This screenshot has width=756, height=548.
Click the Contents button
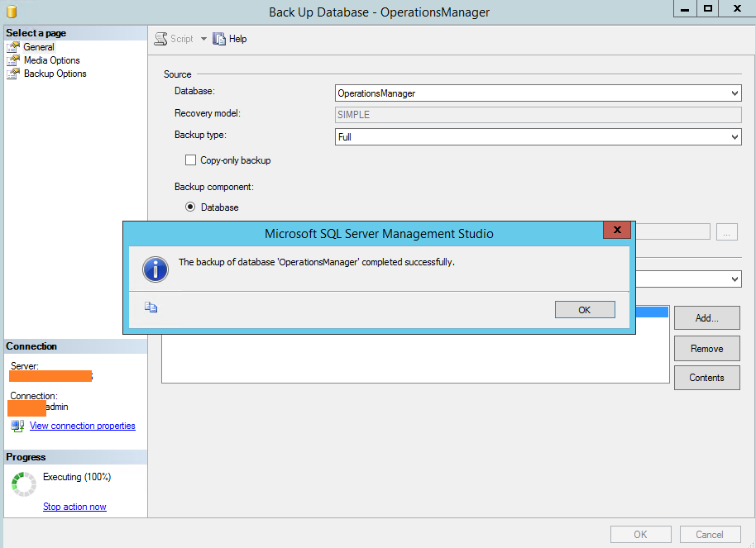[707, 378]
